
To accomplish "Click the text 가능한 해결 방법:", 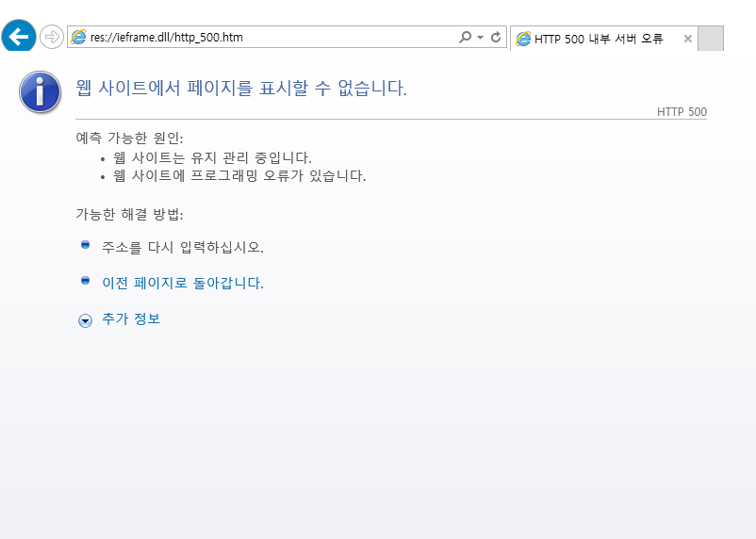I will coord(130,214).
